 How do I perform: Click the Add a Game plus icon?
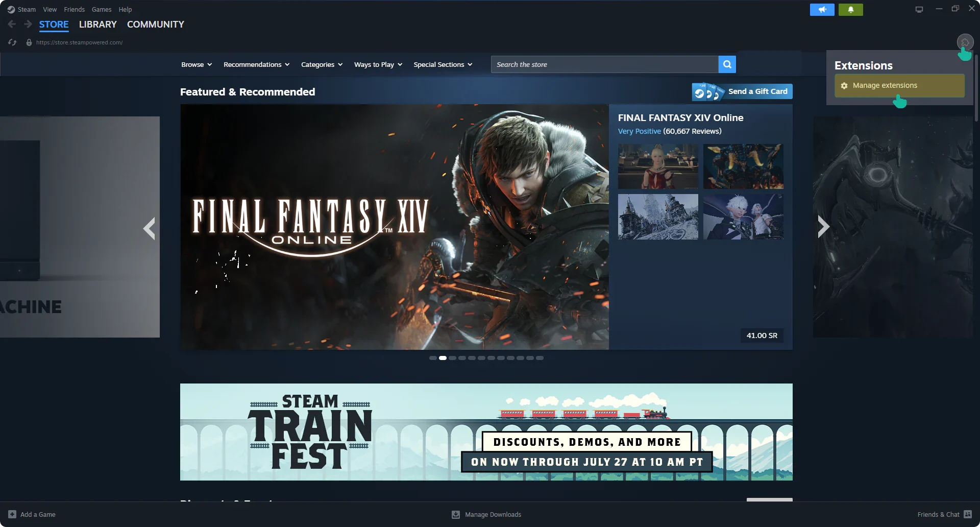[x=12, y=514]
